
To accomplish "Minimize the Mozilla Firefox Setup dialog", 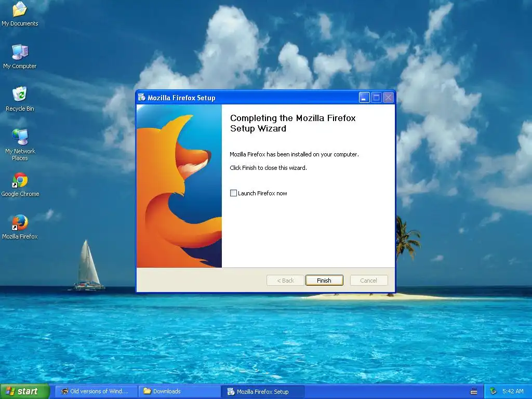I will (x=364, y=98).
